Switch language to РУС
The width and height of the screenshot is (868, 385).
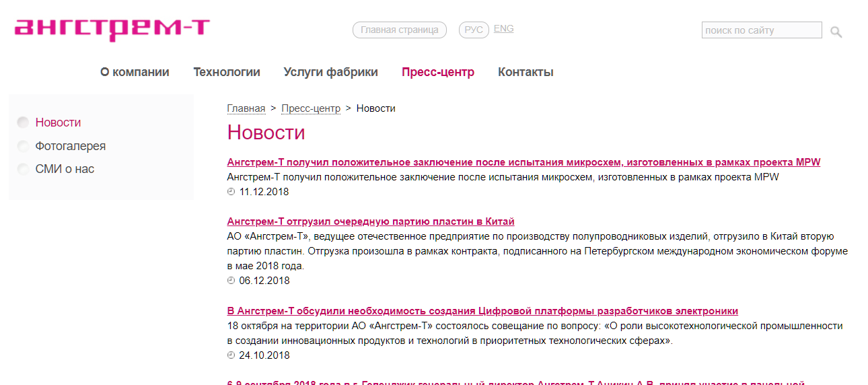click(x=474, y=30)
